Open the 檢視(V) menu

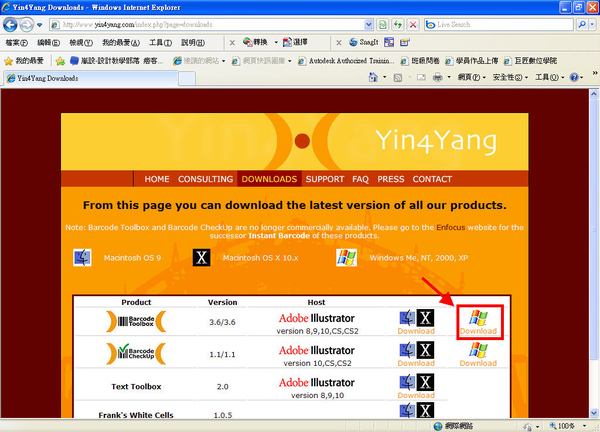point(81,42)
